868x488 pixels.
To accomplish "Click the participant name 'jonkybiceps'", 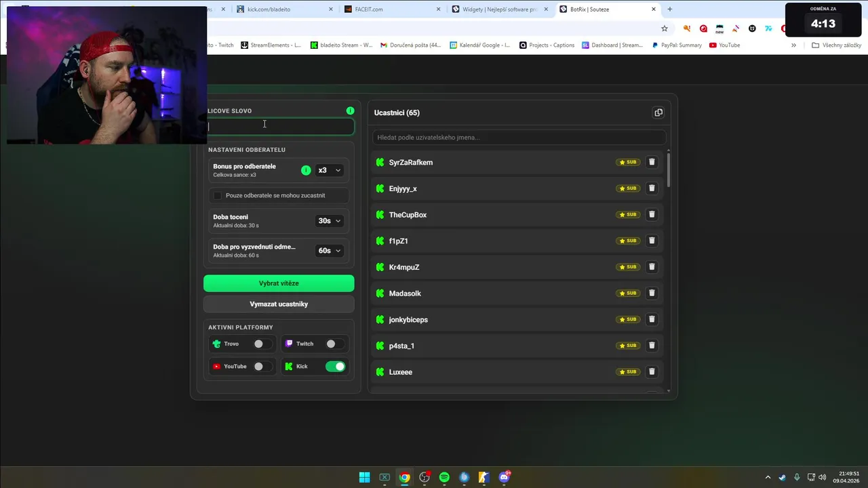I will coord(408,320).
